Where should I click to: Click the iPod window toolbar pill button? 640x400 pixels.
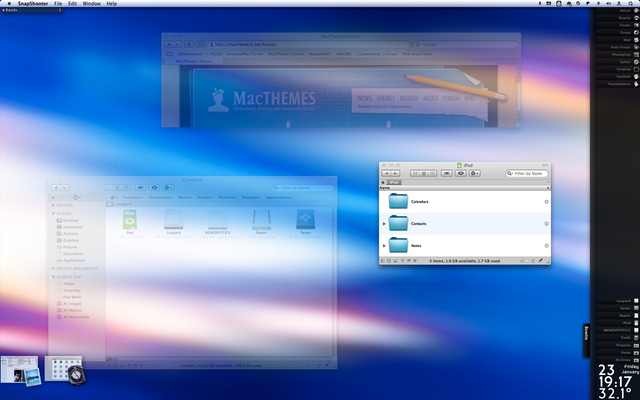click(545, 165)
